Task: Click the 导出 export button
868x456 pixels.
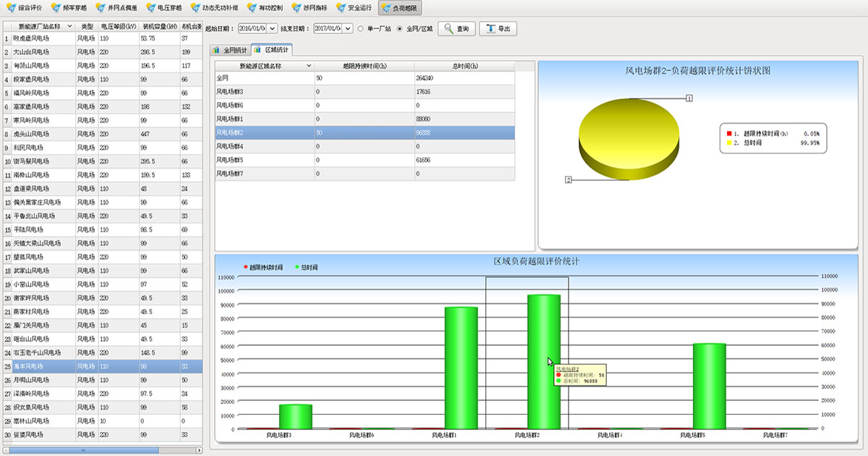Action: click(498, 29)
